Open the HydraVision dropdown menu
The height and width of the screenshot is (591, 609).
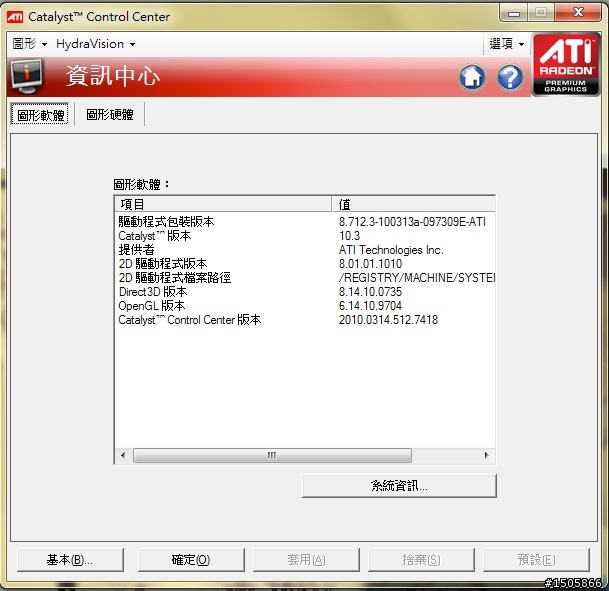pos(96,44)
